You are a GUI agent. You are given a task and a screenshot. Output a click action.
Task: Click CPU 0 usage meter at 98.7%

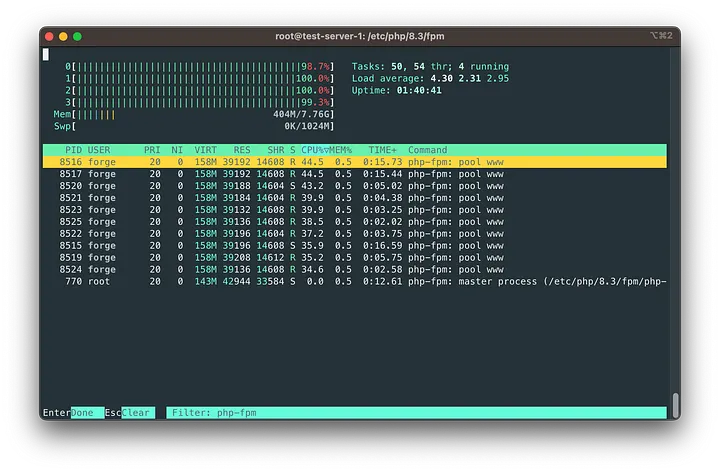(x=200, y=67)
